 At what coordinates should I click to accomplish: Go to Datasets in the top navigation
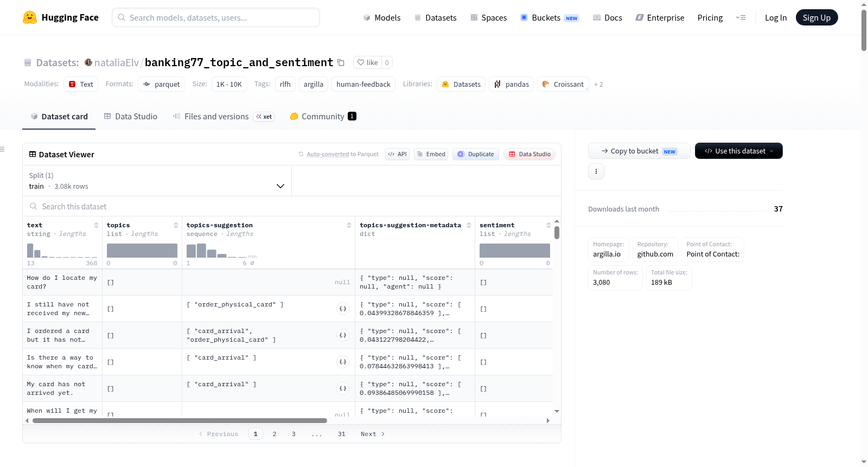(436, 17)
